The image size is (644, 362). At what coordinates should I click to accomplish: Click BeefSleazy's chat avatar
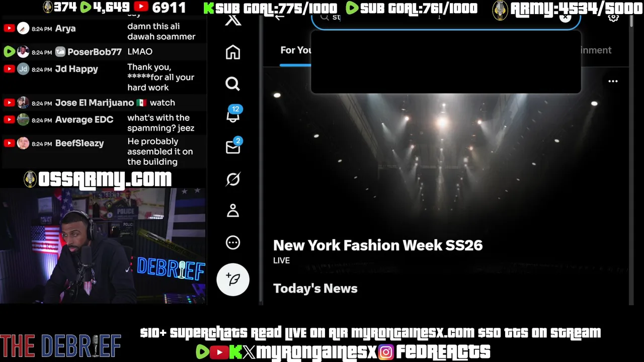23,143
